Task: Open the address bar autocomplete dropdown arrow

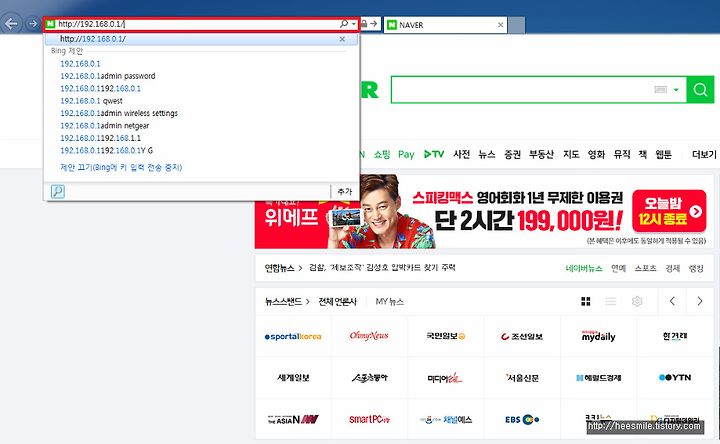Action: pyautogui.click(x=354, y=24)
